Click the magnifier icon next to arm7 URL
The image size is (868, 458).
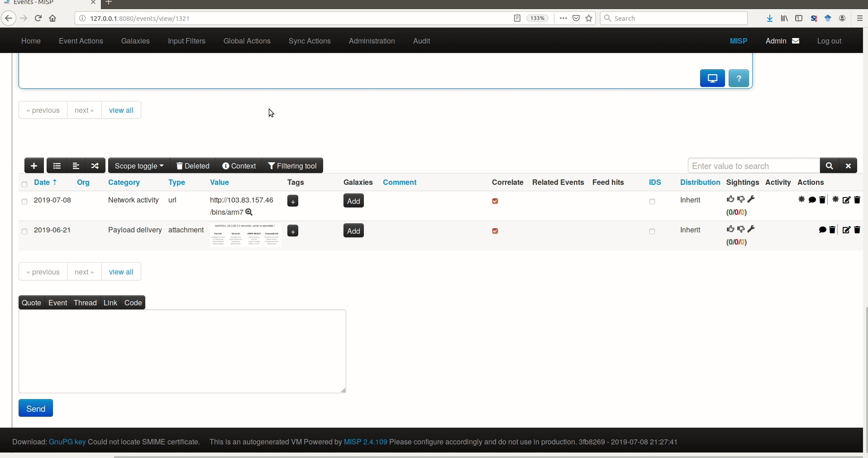click(x=249, y=212)
